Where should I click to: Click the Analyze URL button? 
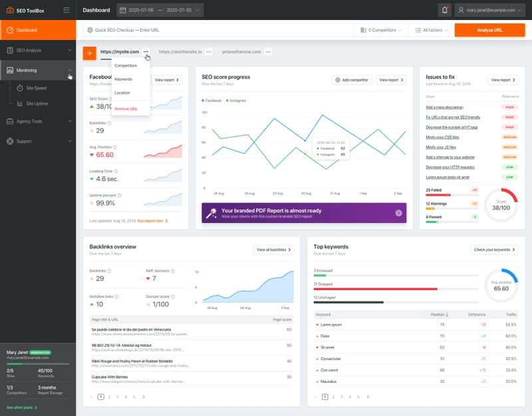click(x=489, y=31)
